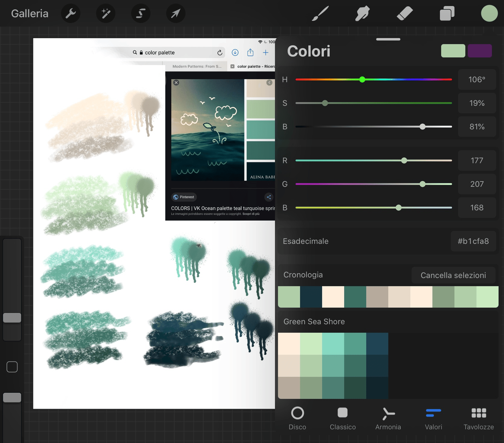Pick darkest navy swatch in bottom palette row
This screenshot has height=443, width=504.
377,388
